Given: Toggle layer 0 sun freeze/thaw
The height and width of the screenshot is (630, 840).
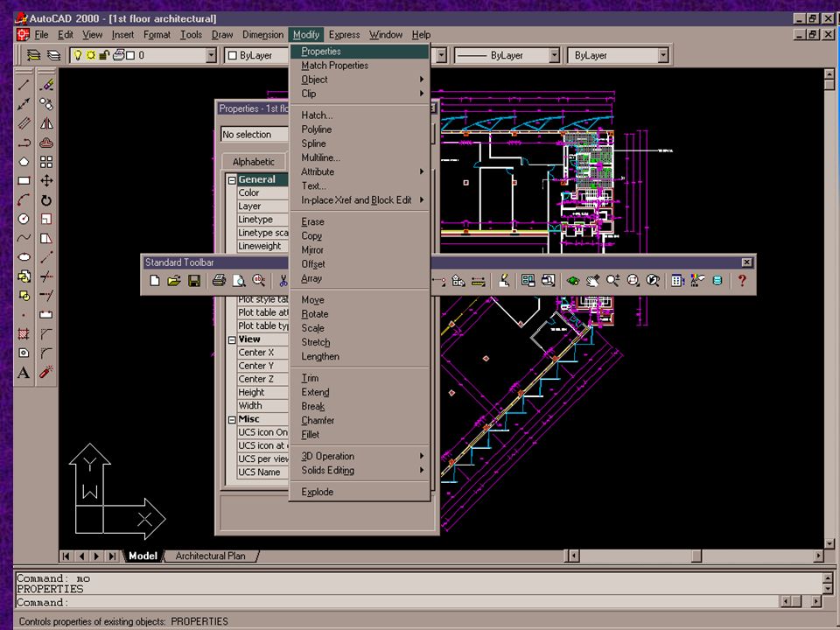Looking at the screenshot, I should tap(90, 54).
